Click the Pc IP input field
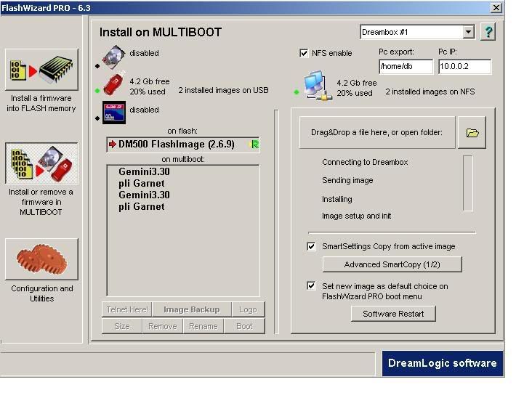 (464, 66)
